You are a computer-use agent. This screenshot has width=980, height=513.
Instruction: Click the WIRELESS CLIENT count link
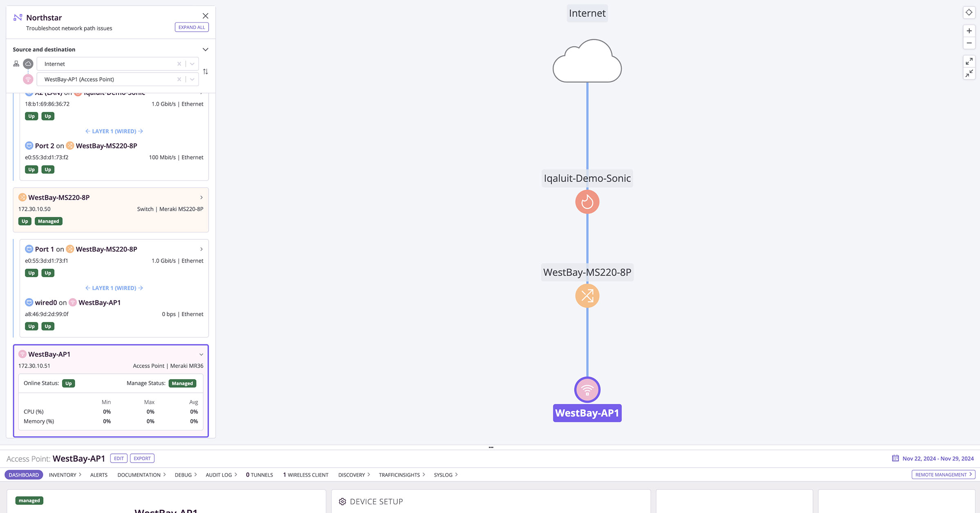click(x=305, y=475)
